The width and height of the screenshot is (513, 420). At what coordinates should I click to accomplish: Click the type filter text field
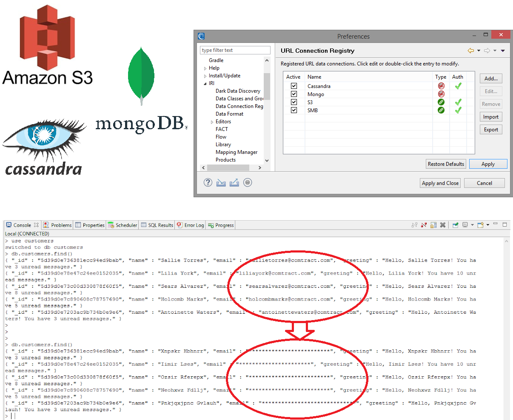click(235, 50)
